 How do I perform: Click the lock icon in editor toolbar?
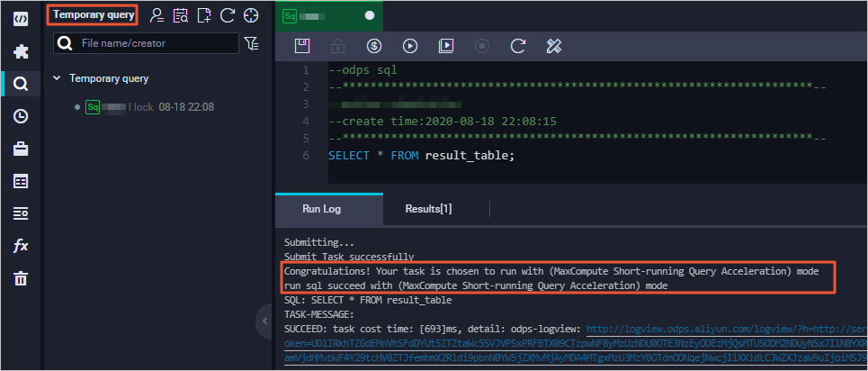pos(337,46)
